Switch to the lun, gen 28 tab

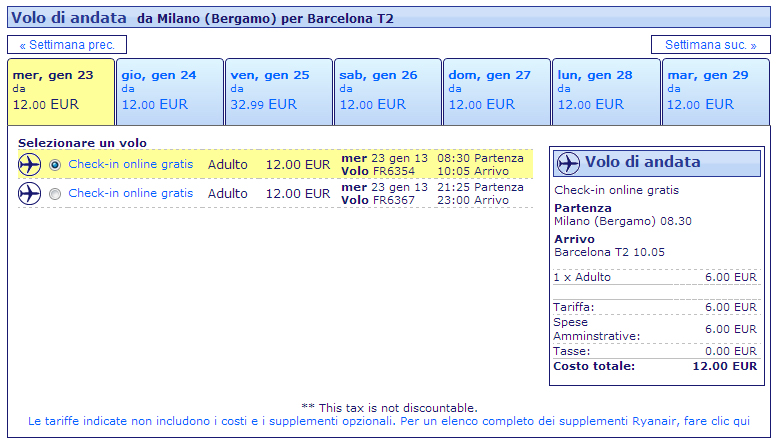(x=606, y=92)
